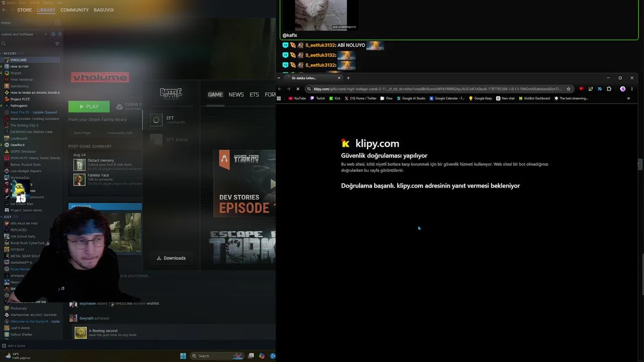
Task: Open the BAGUVIX profile menu in Steam
Action: pyautogui.click(x=104, y=10)
